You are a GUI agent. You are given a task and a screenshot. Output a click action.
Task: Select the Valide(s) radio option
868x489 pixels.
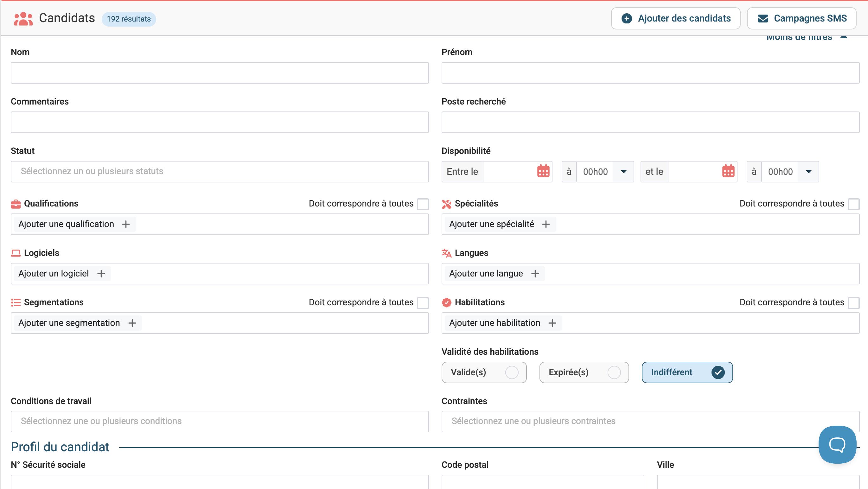pyautogui.click(x=512, y=372)
